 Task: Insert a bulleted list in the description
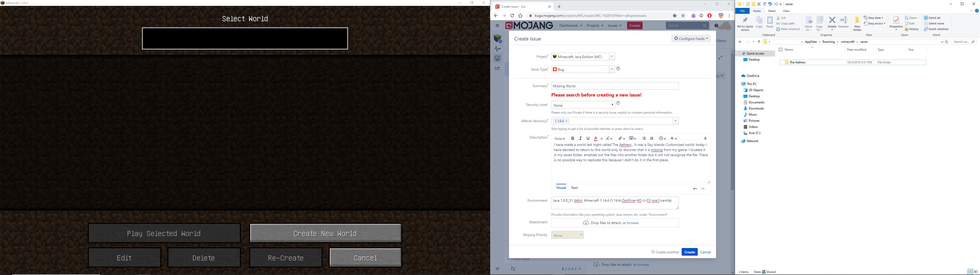pyautogui.click(x=644, y=138)
